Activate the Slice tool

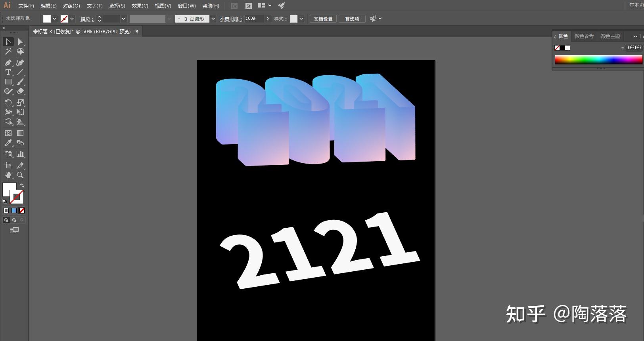click(21, 166)
